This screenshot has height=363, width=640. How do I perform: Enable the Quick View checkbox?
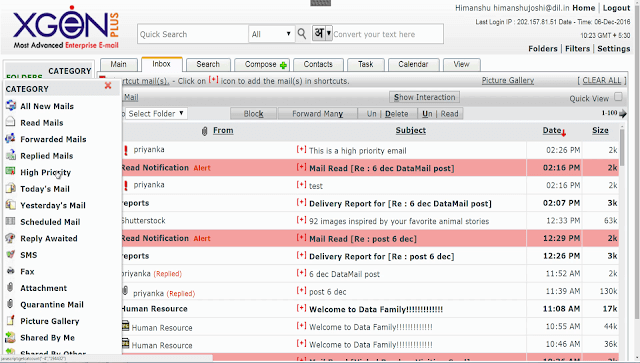[618, 97]
